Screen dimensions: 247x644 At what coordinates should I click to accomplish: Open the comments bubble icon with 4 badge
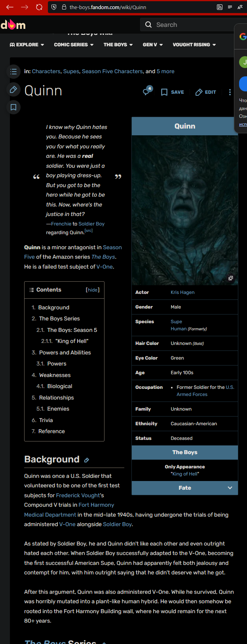tap(147, 91)
